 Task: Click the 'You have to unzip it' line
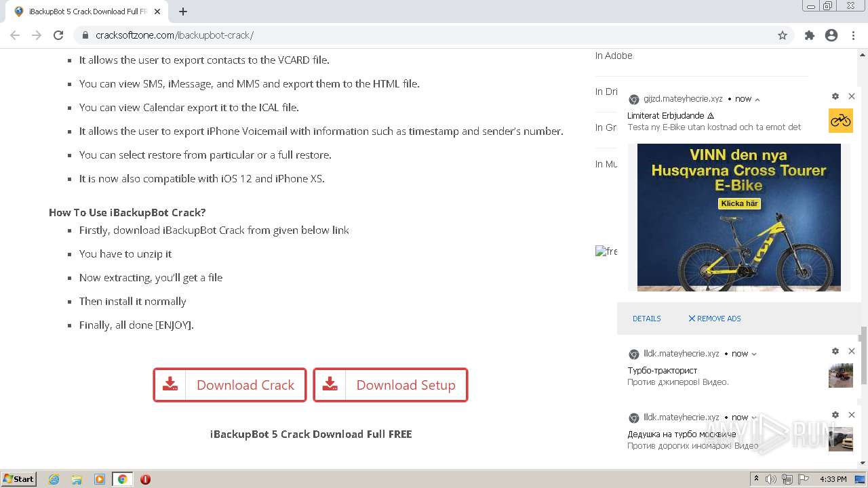(x=125, y=253)
